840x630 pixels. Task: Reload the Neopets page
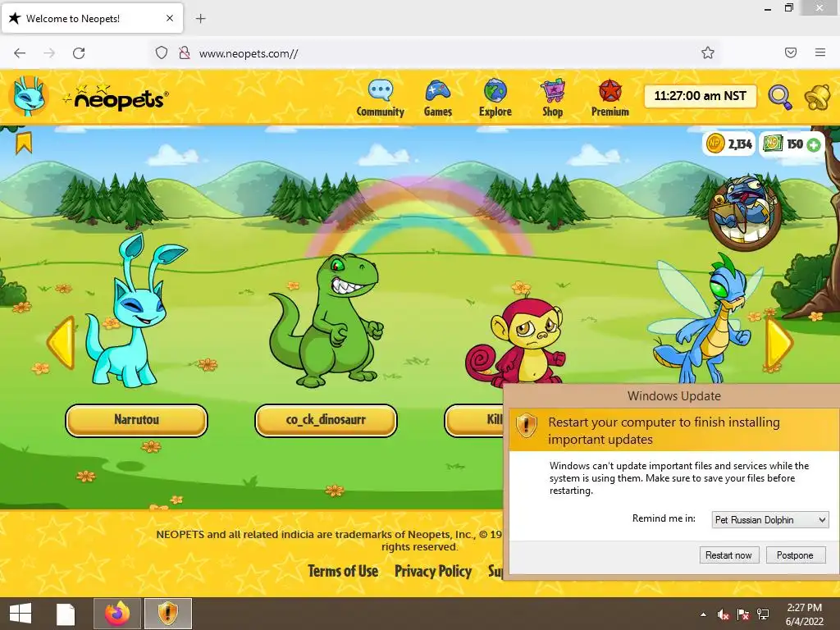click(x=79, y=52)
